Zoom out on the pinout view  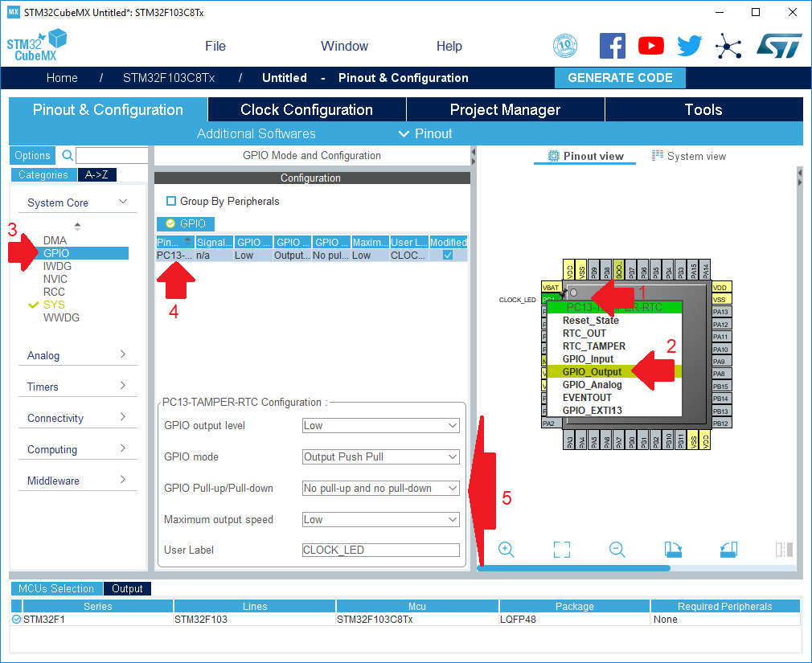pyautogui.click(x=617, y=549)
